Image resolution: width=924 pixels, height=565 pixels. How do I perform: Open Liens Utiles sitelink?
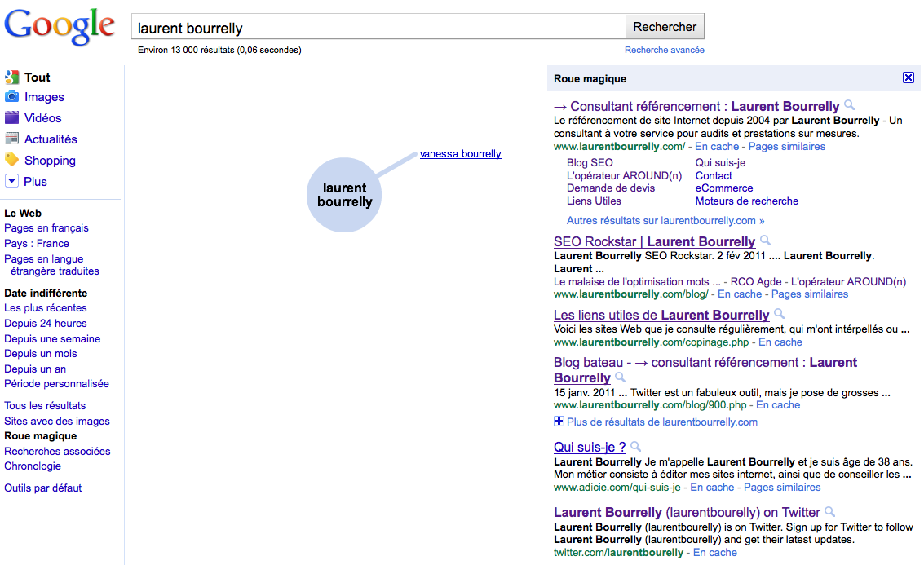coord(594,201)
